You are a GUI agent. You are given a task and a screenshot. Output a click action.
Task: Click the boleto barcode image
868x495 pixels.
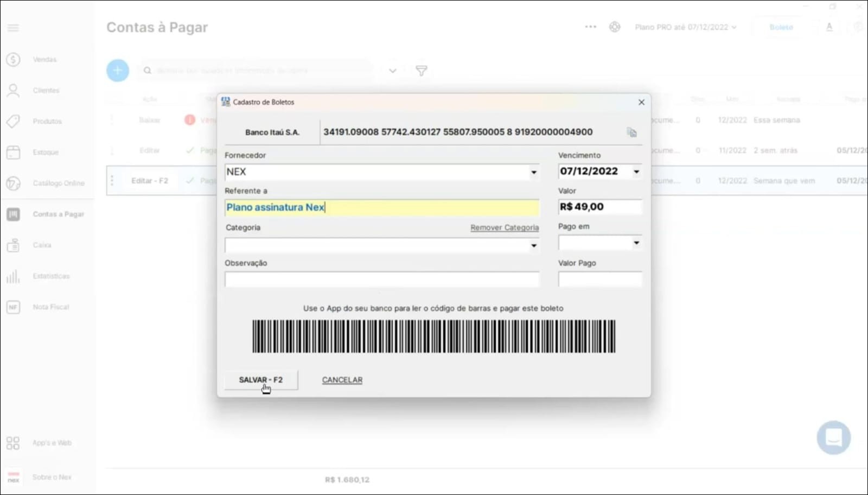pyautogui.click(x=433, y=337)
